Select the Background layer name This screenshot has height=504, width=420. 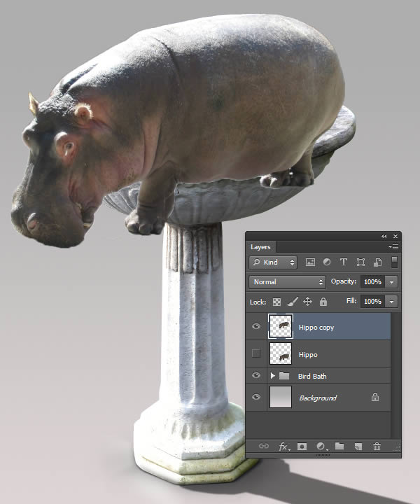point(318,398)
